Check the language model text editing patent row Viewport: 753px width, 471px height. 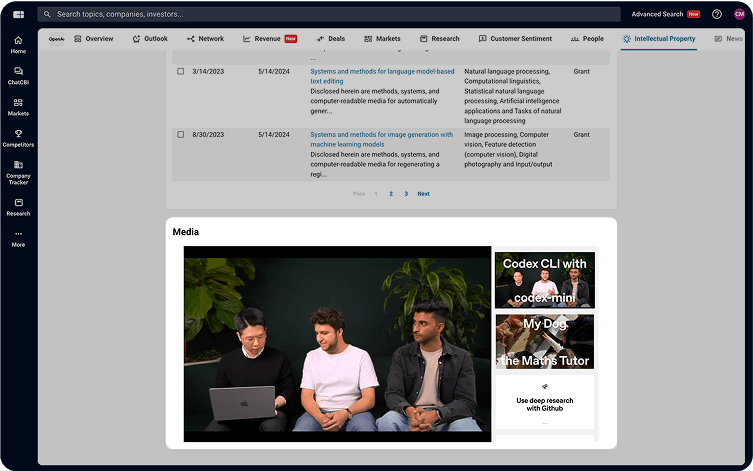181,72
